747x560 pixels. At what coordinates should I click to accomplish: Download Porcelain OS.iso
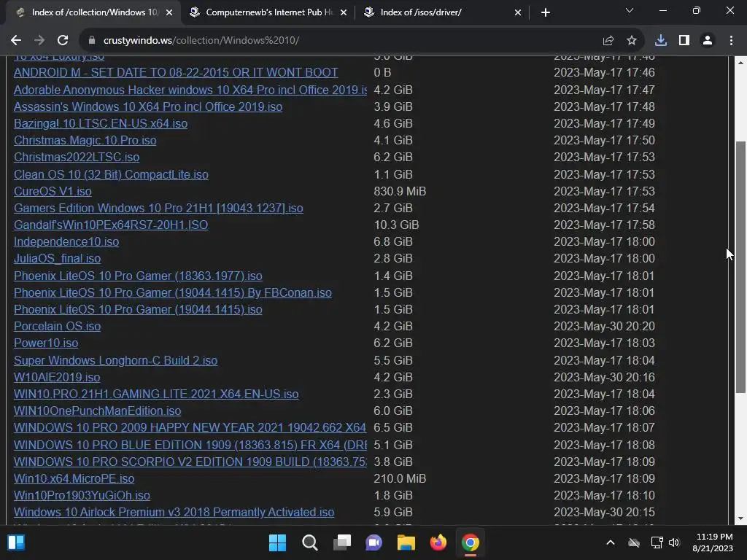pos(57,326)
